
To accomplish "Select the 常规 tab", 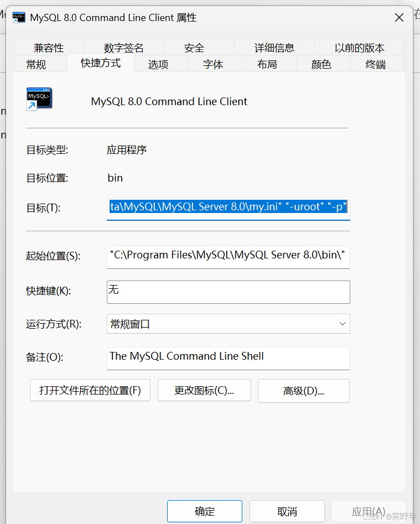I will point(36,64).
